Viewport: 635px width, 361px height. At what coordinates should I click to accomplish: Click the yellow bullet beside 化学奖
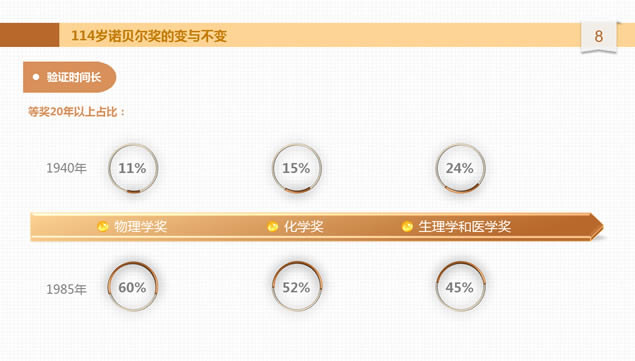[x=273, y=226]
